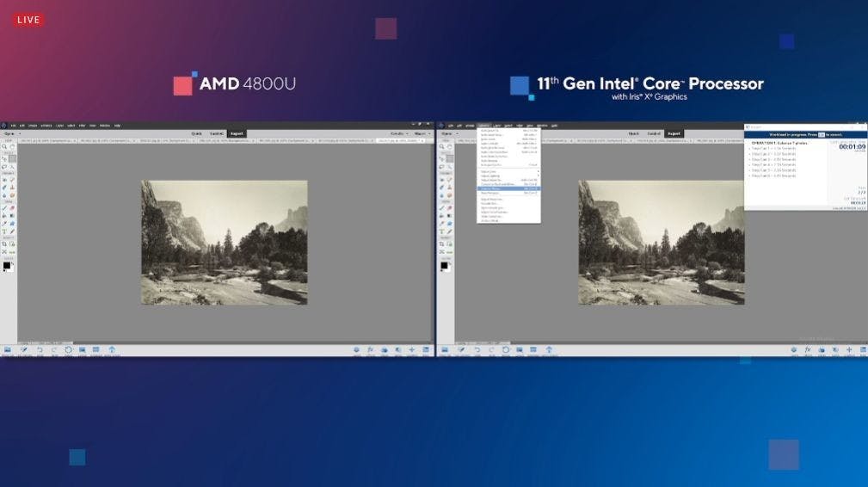Switch to Guided mode in the AMD window
Image resolution: width=868 pixels, height=487 pixels.
coord(217,133)
